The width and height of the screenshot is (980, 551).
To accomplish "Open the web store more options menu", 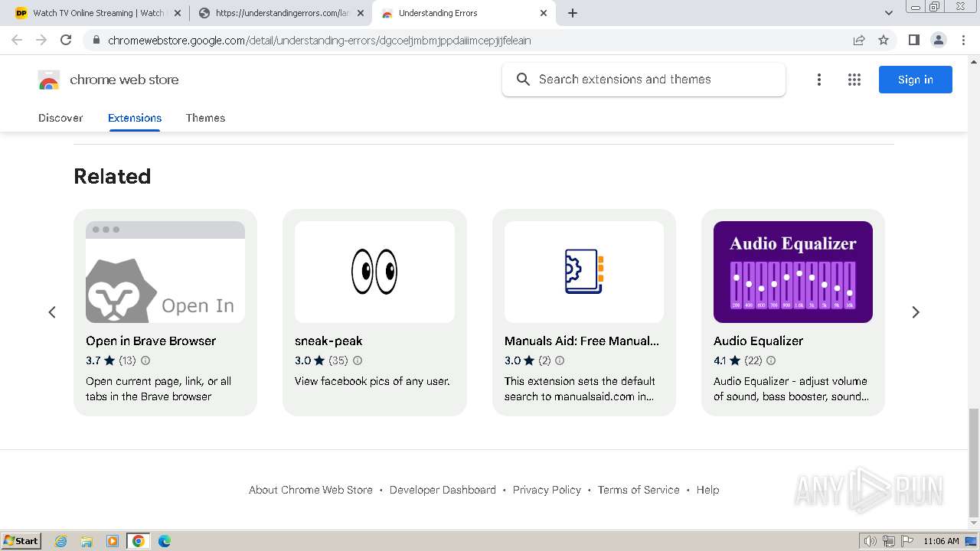I will (818, 80).
